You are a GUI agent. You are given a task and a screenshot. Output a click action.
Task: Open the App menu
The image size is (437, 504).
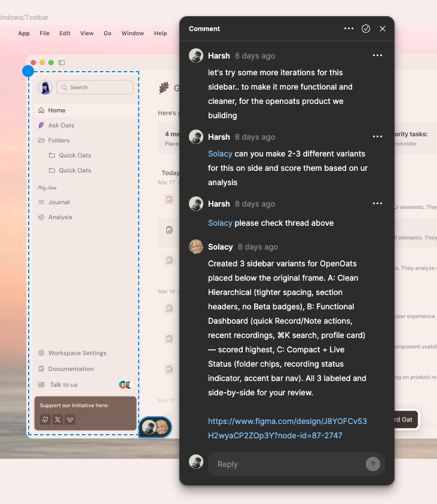24,33
